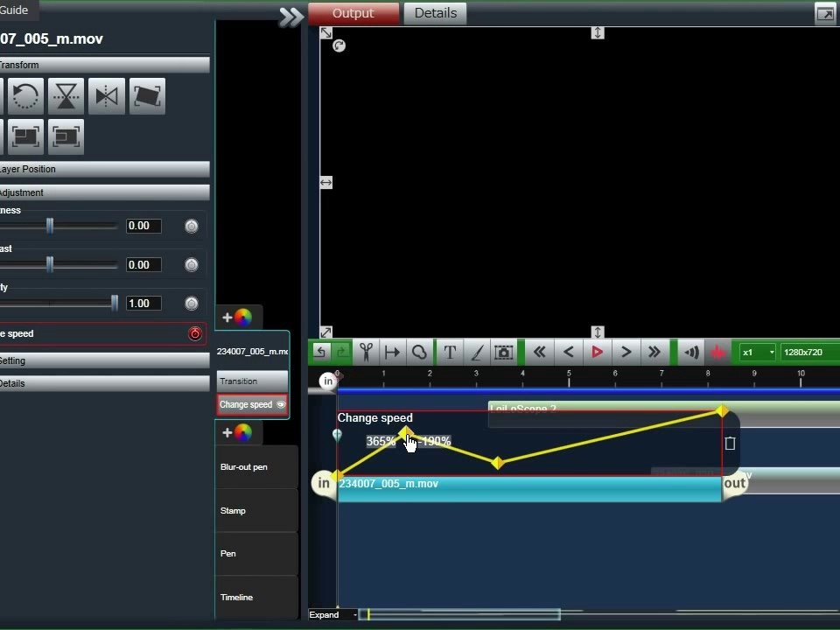
Task: Click the red stopwatch change speed icon
Action: click(x=195, y=333)
